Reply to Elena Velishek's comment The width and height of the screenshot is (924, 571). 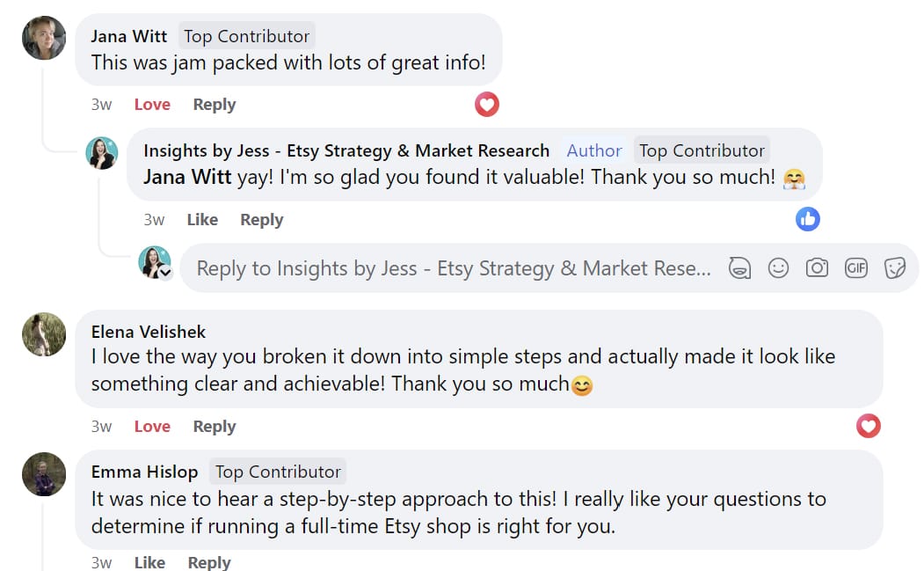click(215, 427)
